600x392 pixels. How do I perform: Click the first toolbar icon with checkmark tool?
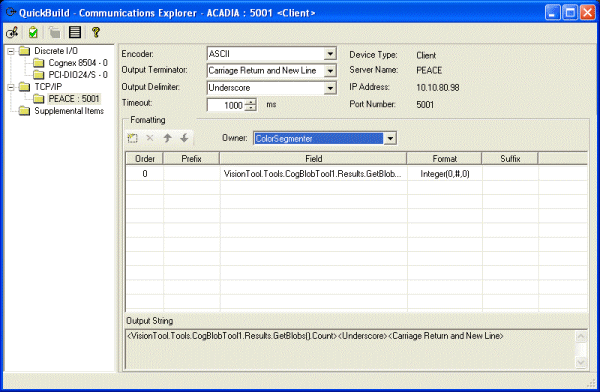[12, 33]
